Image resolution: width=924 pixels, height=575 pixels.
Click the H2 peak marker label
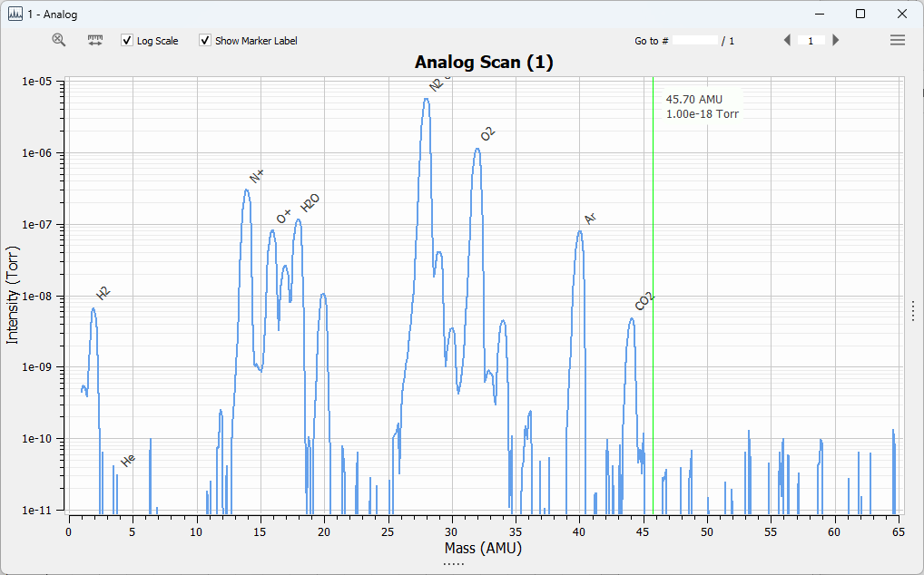click(103, 294)
